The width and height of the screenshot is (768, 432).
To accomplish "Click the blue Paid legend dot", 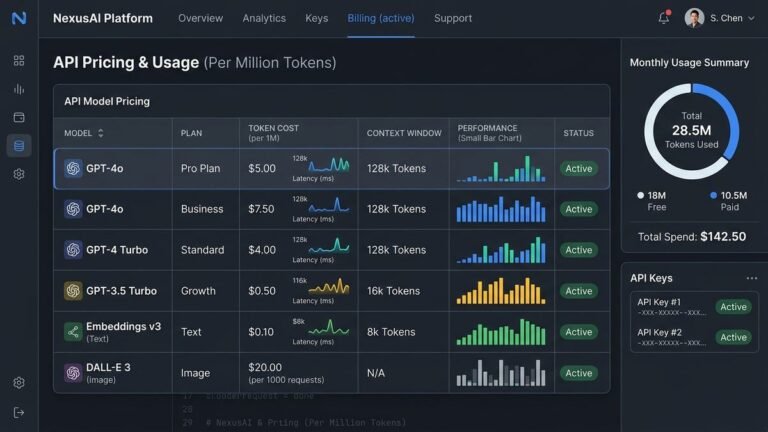I will (x=713, y=195).
